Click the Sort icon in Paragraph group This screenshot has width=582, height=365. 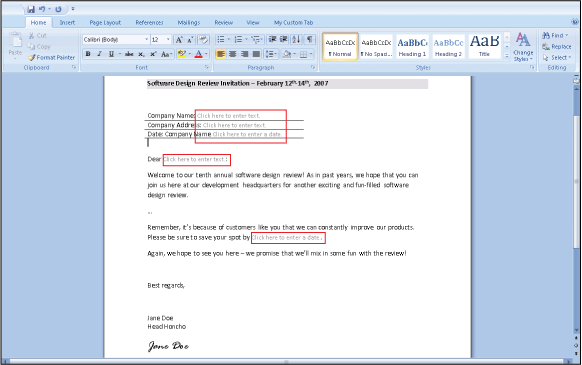click(296, 39)
